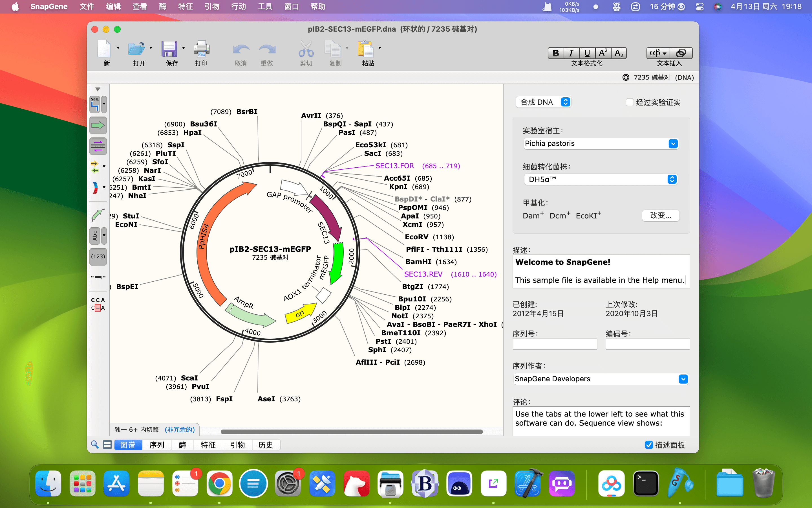Open the αβ special character dropdown

click(x=658, y=53)
